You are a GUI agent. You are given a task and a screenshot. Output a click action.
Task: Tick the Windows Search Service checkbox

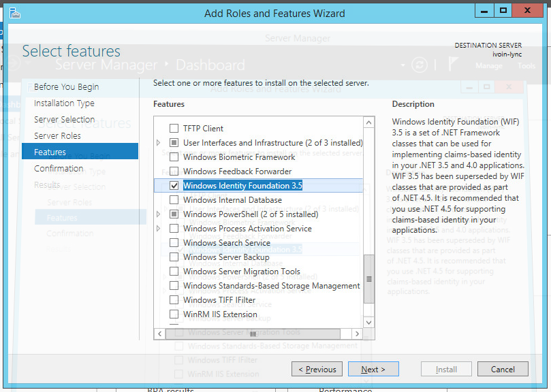point(174,243)
